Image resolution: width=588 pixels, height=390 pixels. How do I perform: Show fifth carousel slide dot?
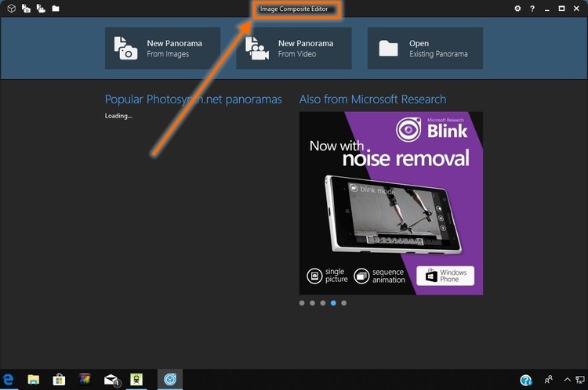tap(344, 303)
